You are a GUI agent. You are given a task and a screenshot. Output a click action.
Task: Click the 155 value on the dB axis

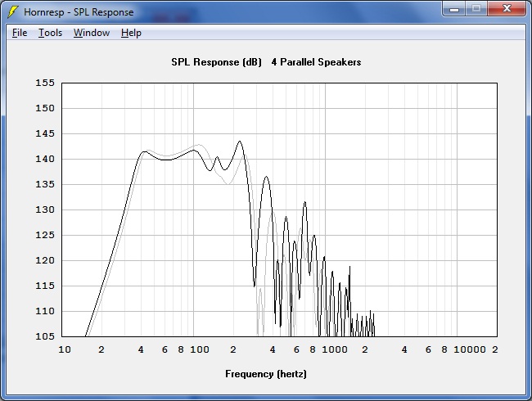pos(45,83)
